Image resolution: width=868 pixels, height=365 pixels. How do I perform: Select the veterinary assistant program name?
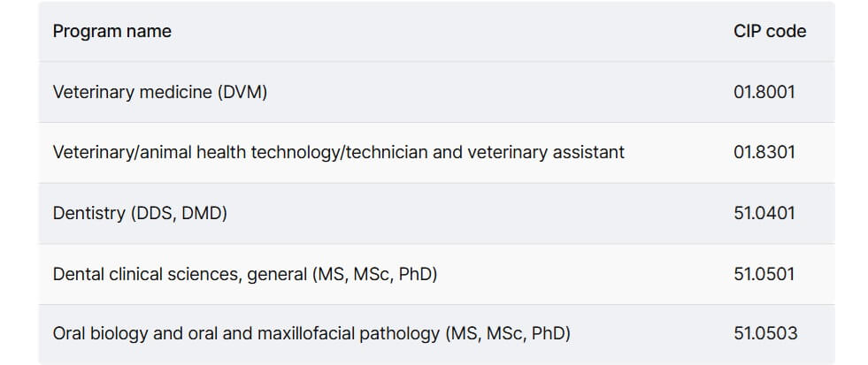point(338,152)
